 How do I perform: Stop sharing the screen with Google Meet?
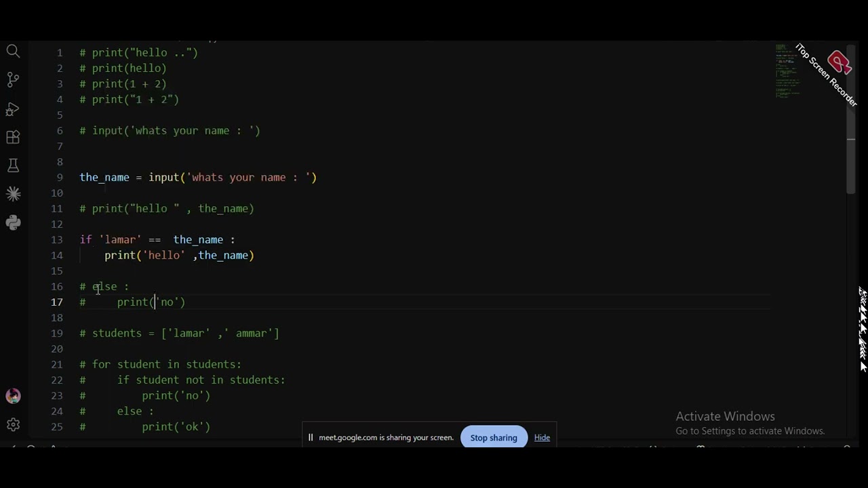(x=494, y=437)
